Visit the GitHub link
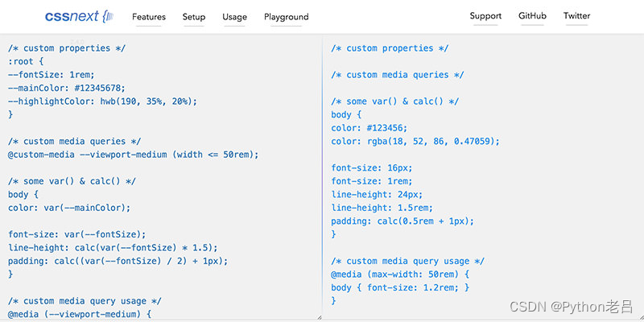 [x=532, y=16]
